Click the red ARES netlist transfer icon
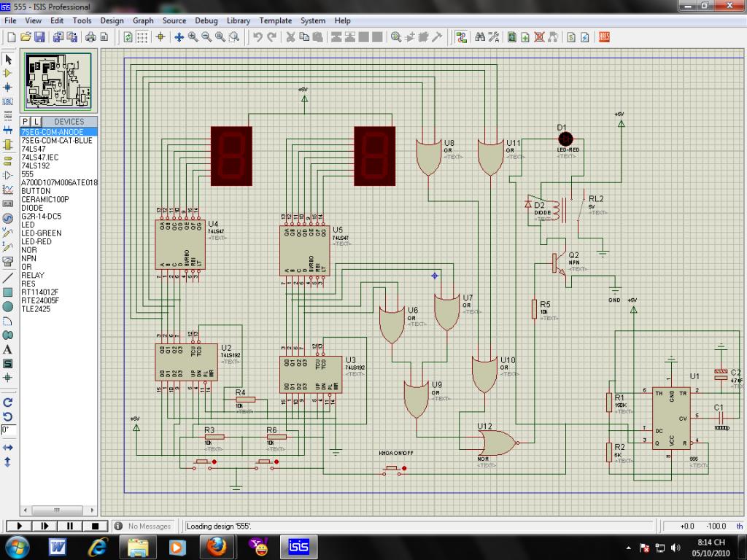Screen dimensions: 747x560 pos(604,36)
